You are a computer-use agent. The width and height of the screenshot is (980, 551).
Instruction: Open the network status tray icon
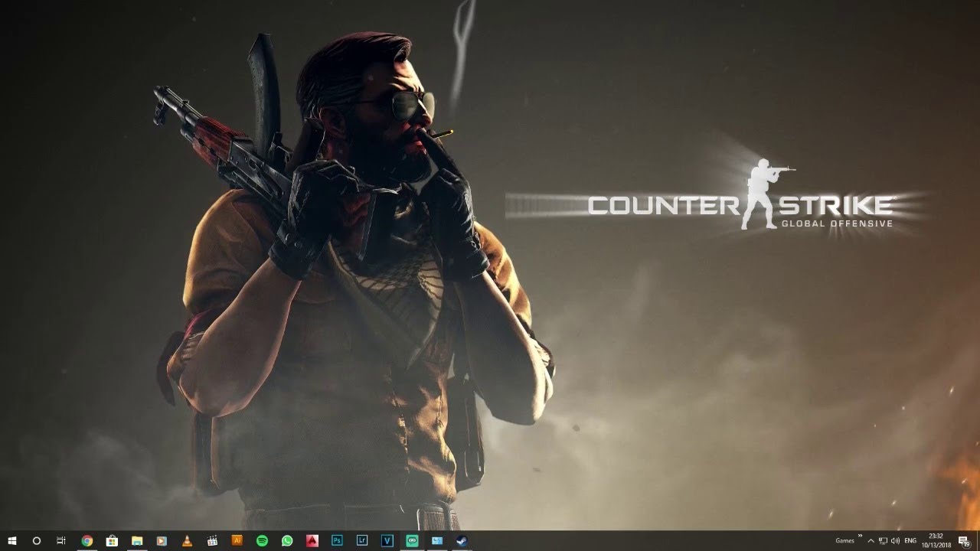pos(883,541)
